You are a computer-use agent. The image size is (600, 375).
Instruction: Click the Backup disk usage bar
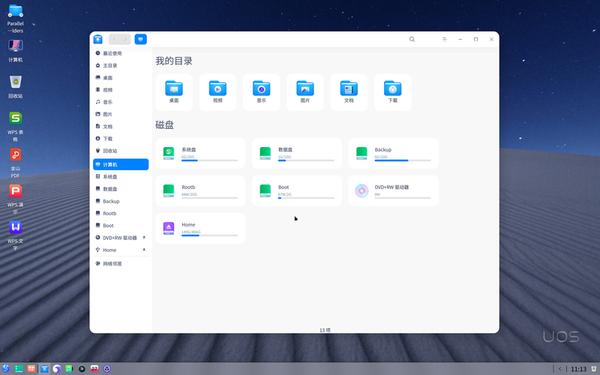pyautogui.click(x=403, y=161)
